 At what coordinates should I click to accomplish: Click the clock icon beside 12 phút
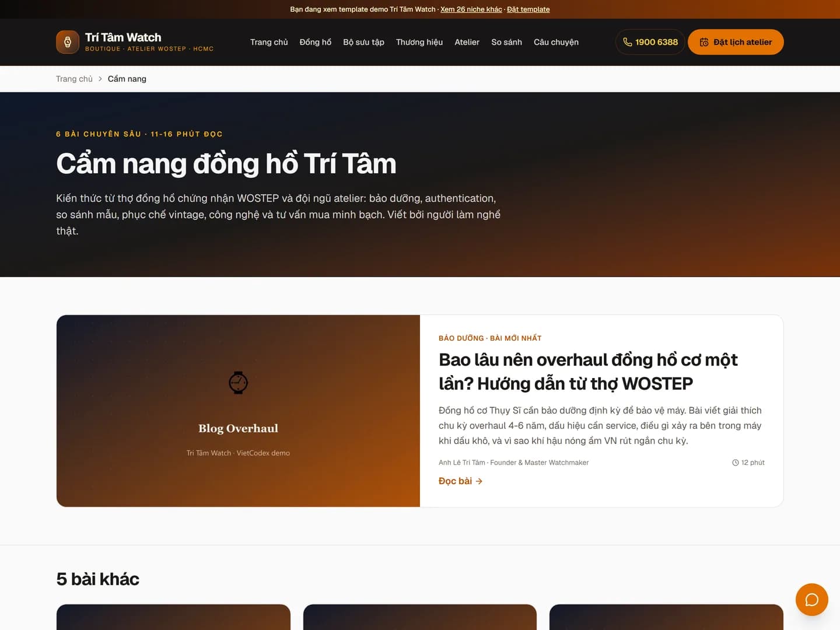tap(736, 463)
